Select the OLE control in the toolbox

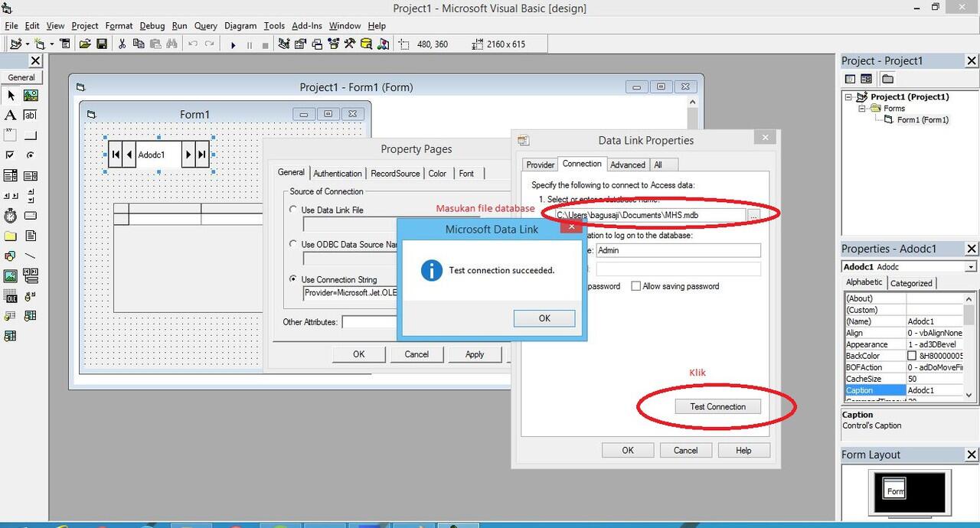coord(11,295)
